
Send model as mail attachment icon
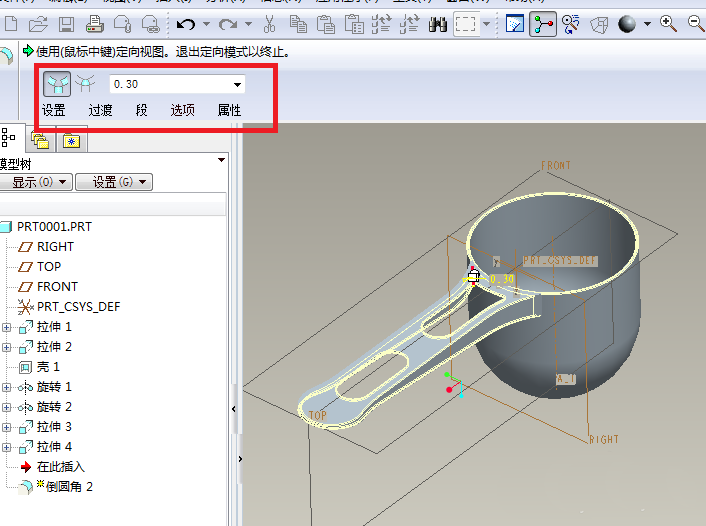[x=122, y=23]
